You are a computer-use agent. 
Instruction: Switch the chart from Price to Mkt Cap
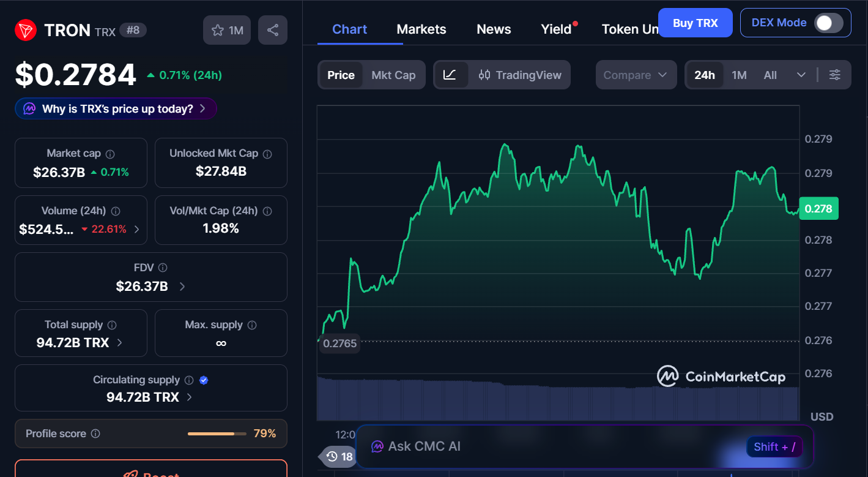[393, 74]
